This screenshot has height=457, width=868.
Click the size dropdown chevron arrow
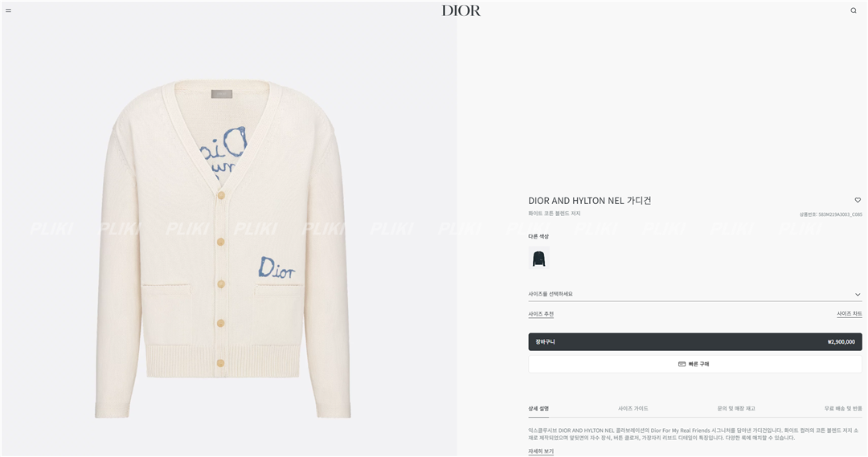tap(858, 295)
